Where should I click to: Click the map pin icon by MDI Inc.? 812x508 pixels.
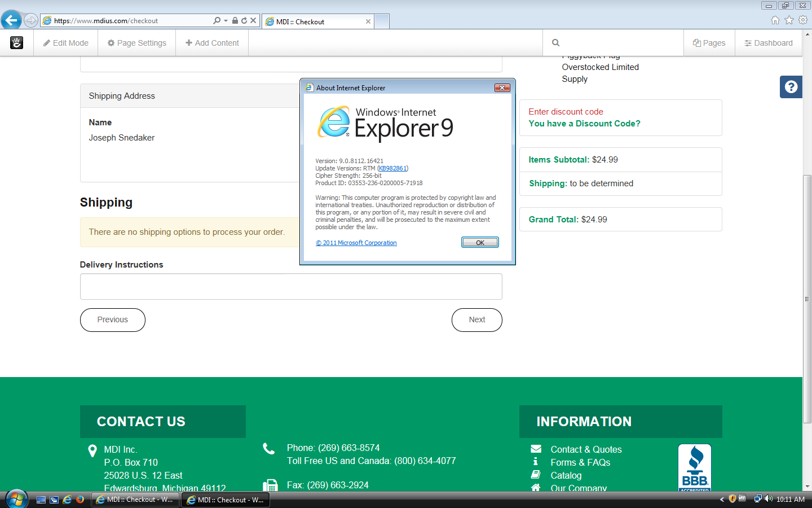[x=92, y=451]
